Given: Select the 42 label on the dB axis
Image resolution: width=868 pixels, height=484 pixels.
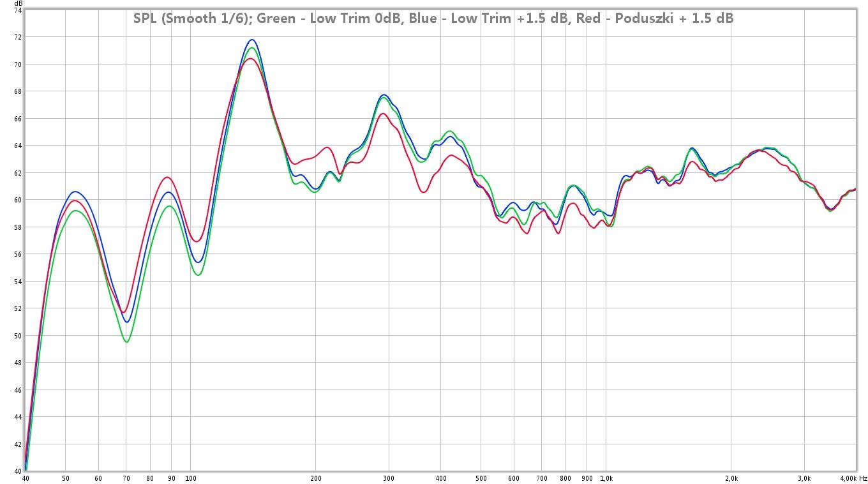Looking at the screenshot, I should (17, 444).
